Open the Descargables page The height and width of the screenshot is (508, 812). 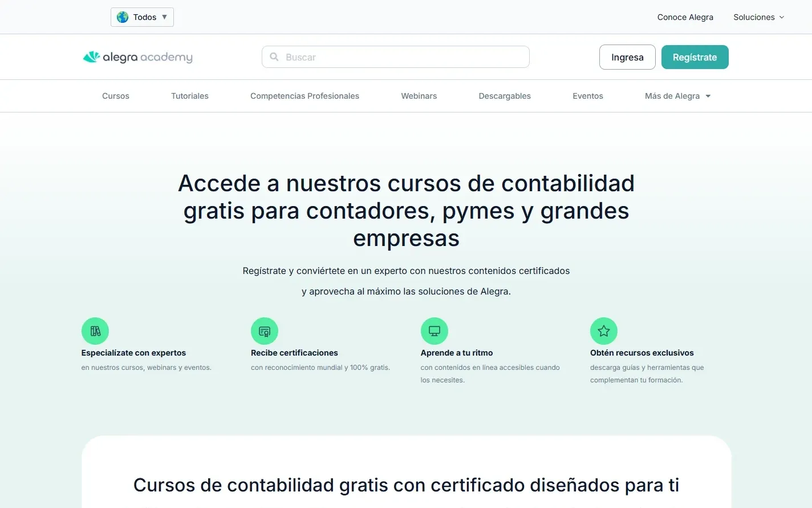point(505,96)
